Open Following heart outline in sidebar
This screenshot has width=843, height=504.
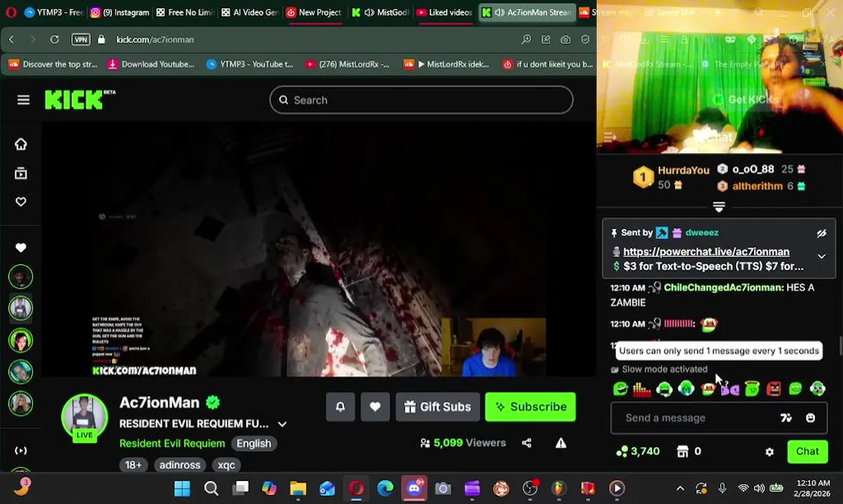[x=21, y=202]
